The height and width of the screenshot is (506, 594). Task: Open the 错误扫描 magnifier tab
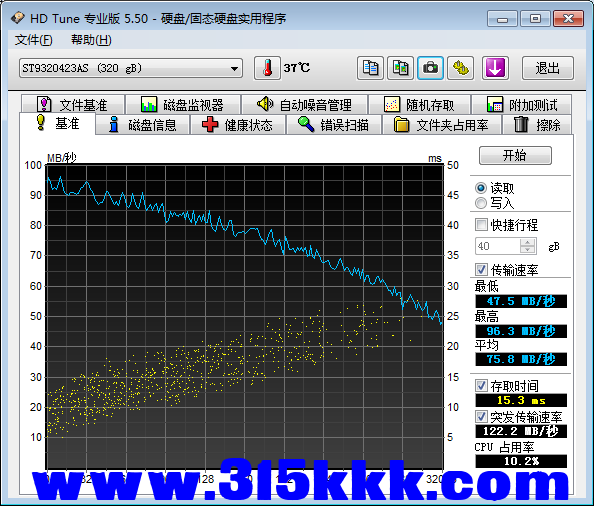(334, 125)
